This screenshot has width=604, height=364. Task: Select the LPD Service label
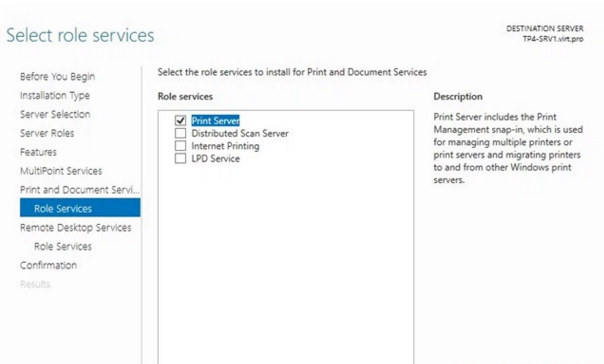click(216, 159)
